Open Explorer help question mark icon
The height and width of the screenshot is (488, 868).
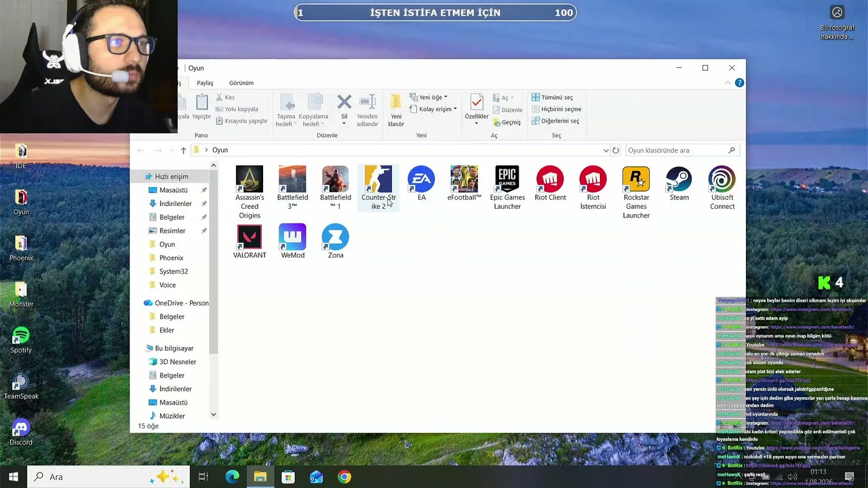click(739, 83)
